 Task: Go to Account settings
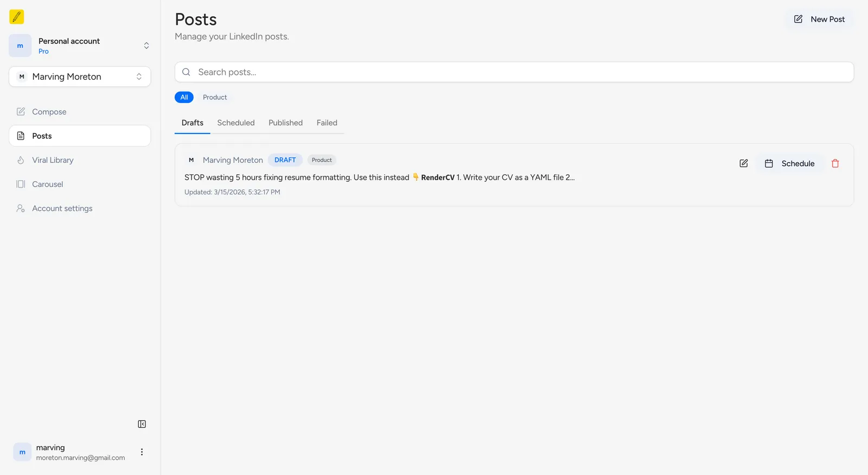pos(62,208)
